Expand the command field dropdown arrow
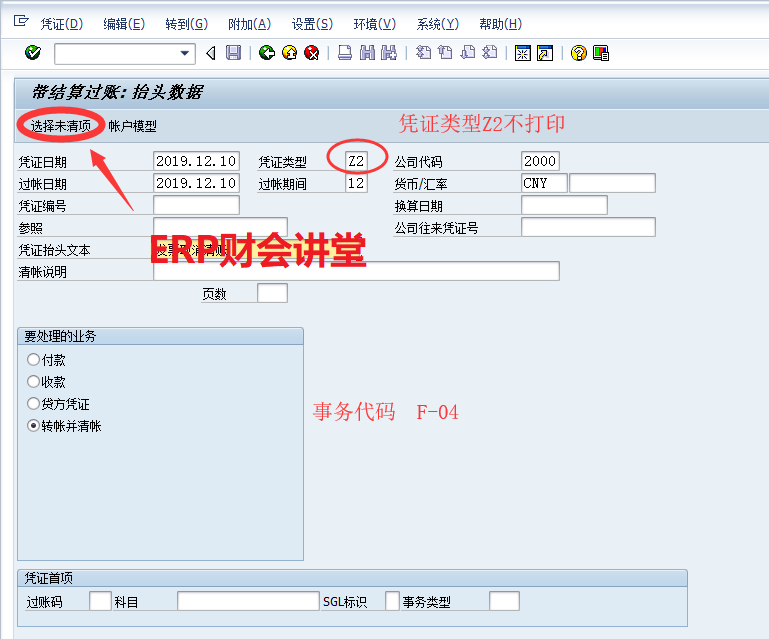The image size is (769, 639). (185, 54)
